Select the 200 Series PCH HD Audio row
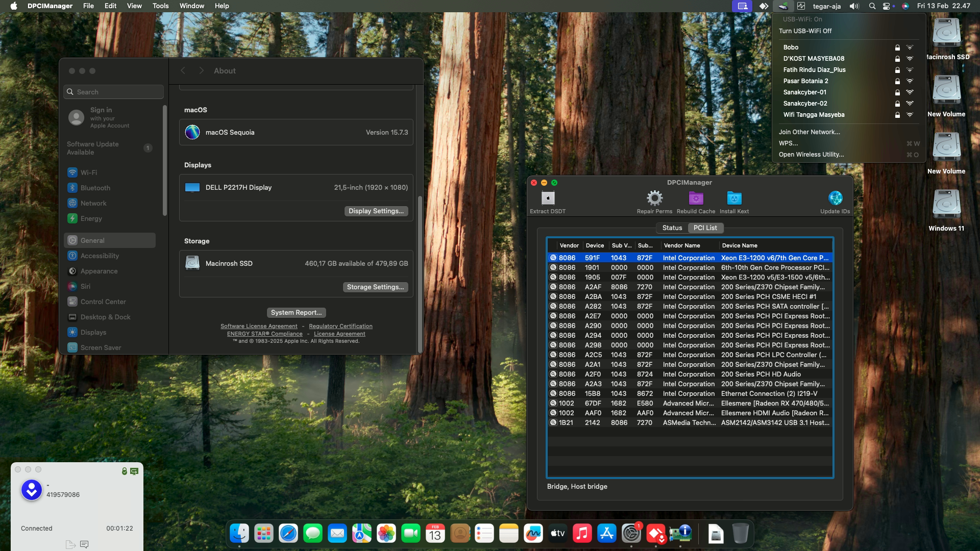The height and width of the screenshot is (551, 980). pyautogui.click(x=690, y=374)
